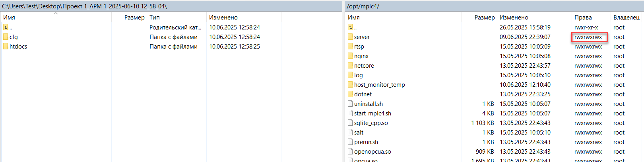Click the rwxr-xr-x permissions of parent directory

(586, 27)
